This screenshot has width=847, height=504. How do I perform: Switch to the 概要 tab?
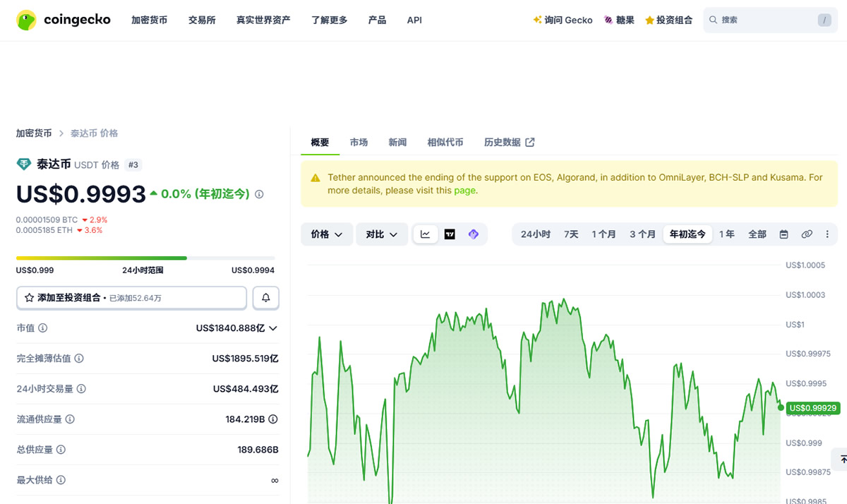click(320, 142)
